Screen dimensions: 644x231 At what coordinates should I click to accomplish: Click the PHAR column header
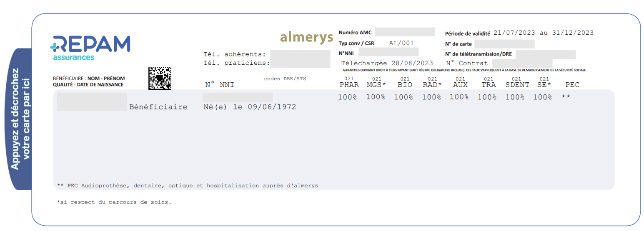349,85
